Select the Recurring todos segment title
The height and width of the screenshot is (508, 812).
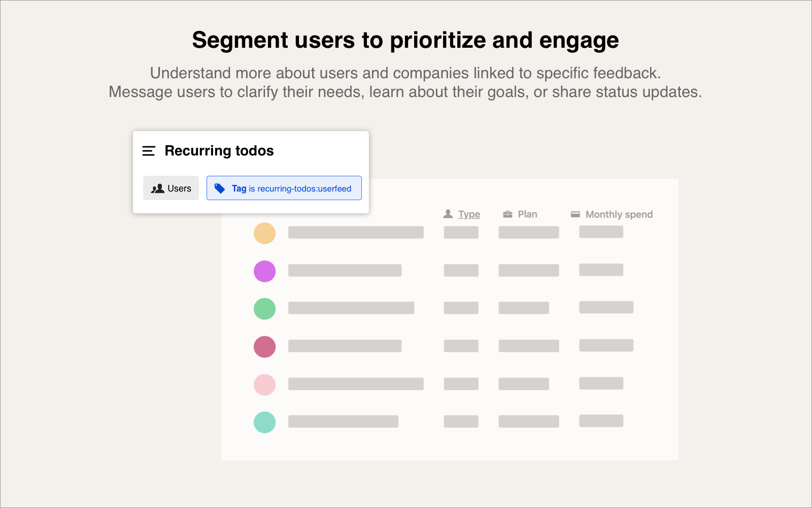click(x=219, y=150)
